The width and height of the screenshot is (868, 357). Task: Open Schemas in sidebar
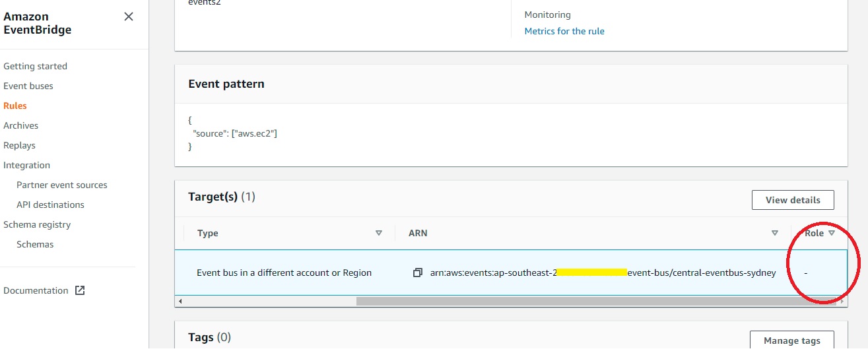click(x=35, y=244)
